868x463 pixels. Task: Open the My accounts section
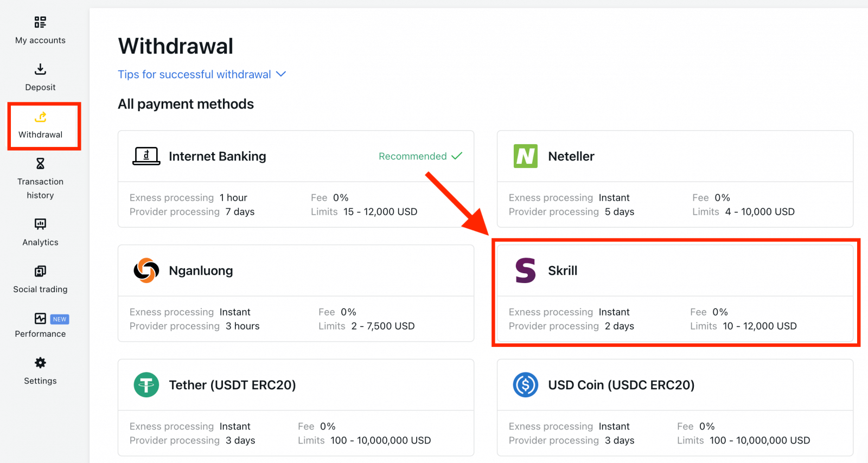(40, 30)
